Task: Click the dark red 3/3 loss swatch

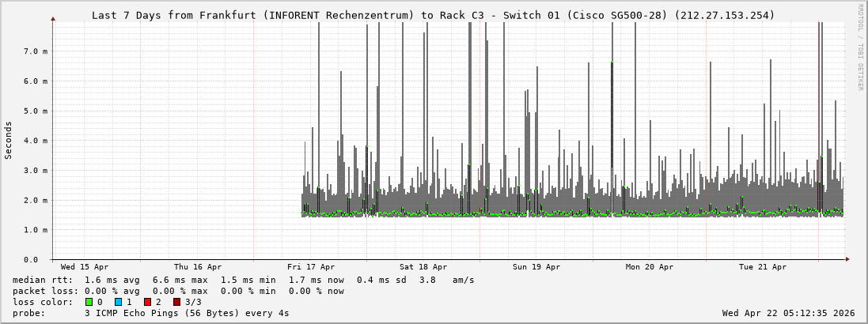Action: [x=176, y=302]
